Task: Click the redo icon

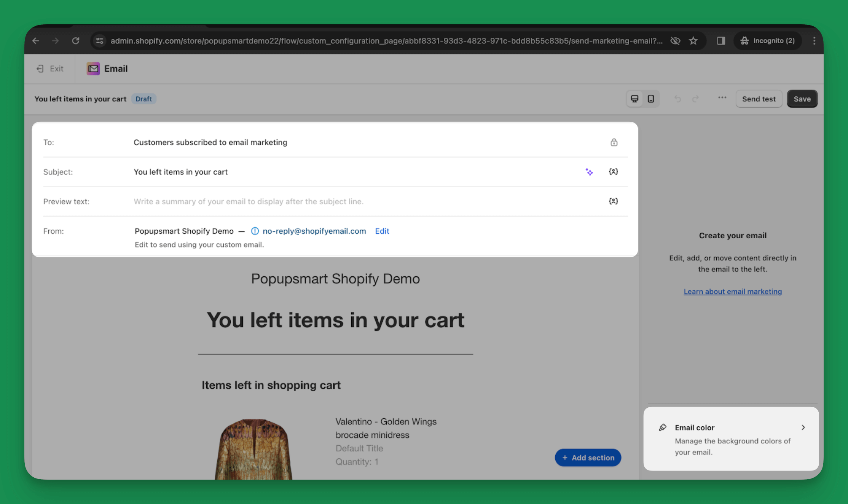Action: 695,98
